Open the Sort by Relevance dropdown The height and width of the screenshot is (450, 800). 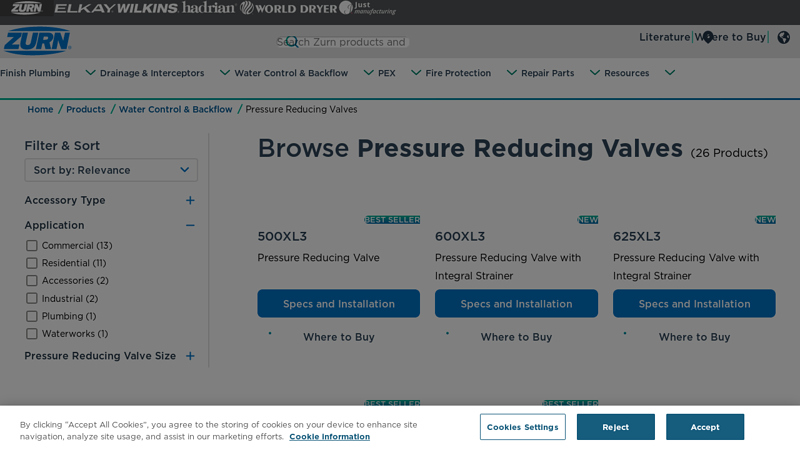111,170
